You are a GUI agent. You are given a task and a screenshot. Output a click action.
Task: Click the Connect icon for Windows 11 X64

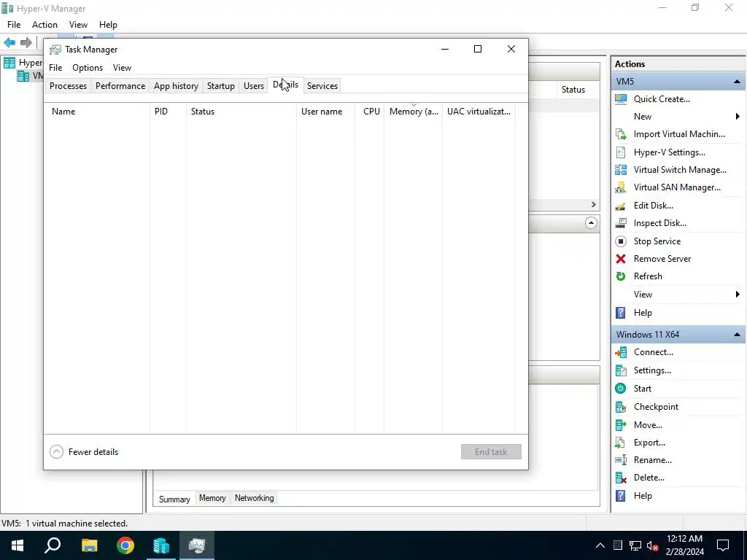[621, 352]
